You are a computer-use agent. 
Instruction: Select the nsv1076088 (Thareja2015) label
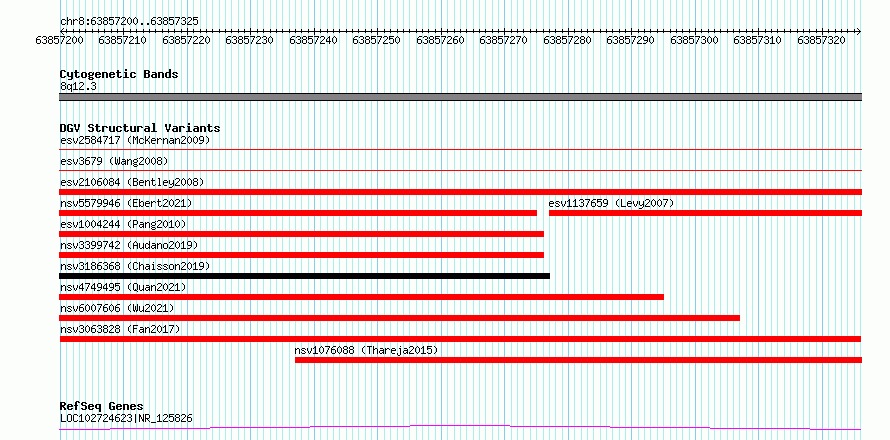click(367, 350)
